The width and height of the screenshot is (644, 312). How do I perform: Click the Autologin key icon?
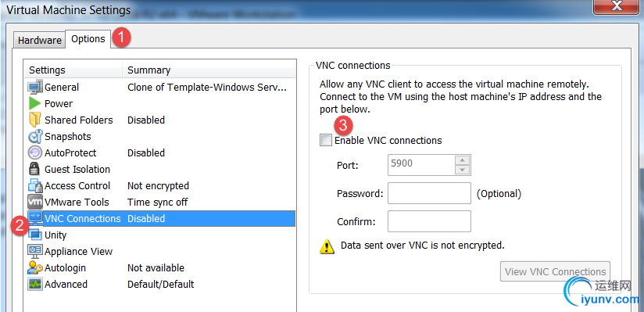coord(35,268)
